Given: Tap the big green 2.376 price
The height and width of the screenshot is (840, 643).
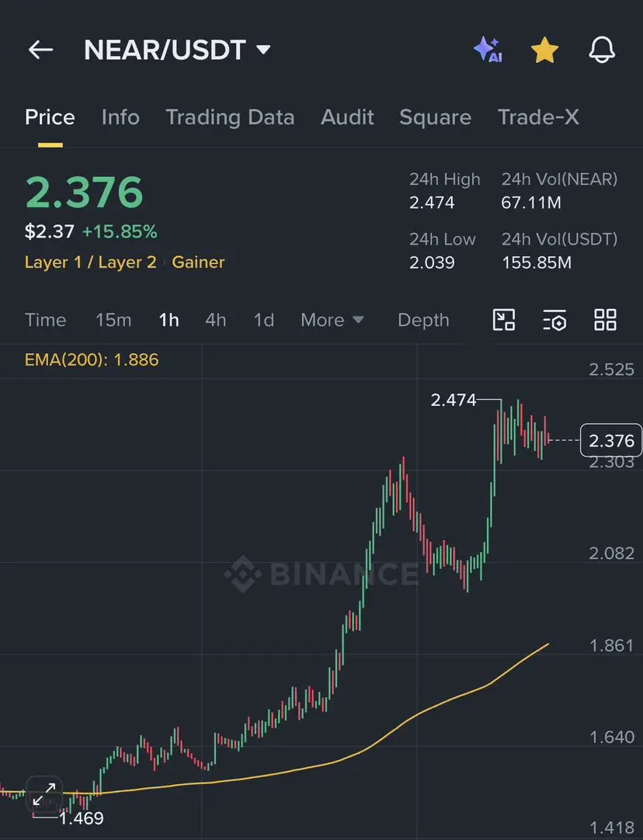Looking at the screenshot, I should tap(84, 192).
